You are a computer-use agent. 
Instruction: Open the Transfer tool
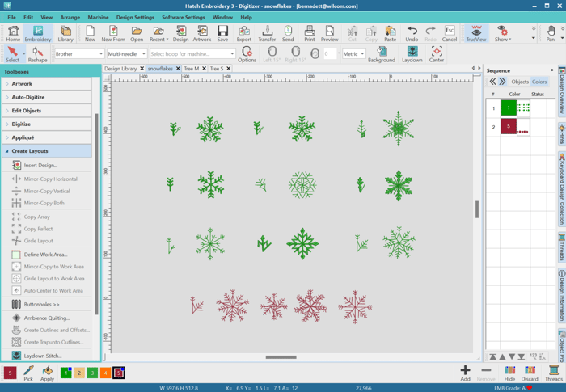267,33
